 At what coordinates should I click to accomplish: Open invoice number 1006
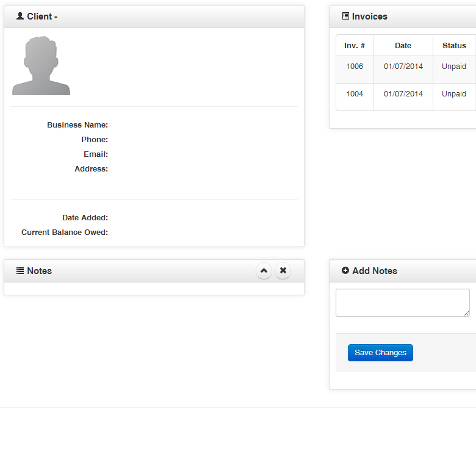coord(355,67)
